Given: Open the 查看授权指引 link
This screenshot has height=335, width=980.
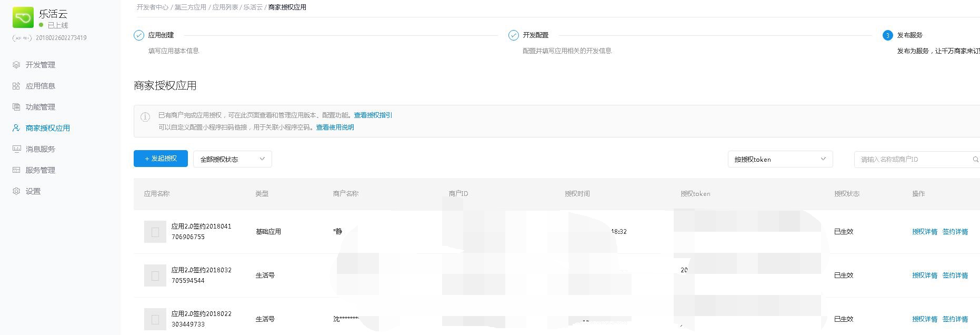Looking at the screenshot, I should pyautogui.click(x=373, y=115).
